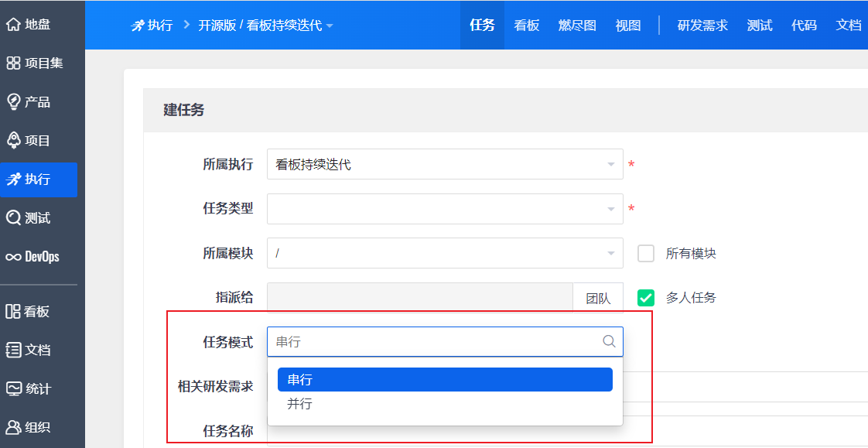Switch to 视图 tab
This screenshot has width=868, height=448.
point(628,26)
